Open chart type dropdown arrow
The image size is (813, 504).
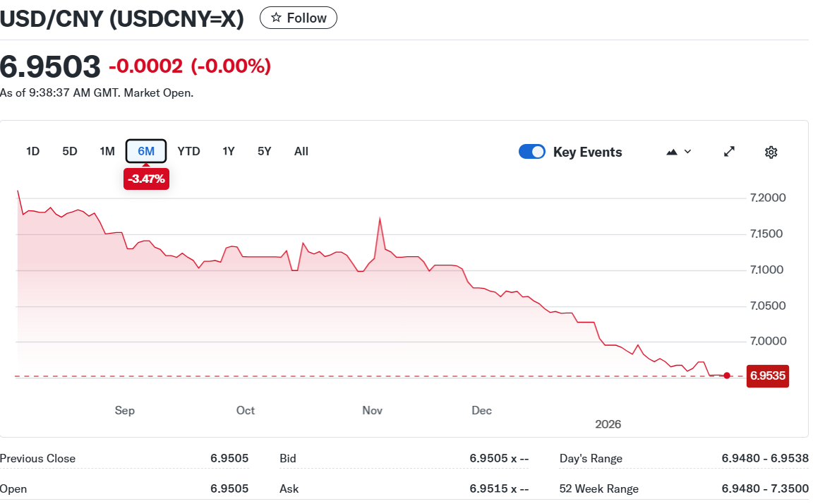[688, 152]
